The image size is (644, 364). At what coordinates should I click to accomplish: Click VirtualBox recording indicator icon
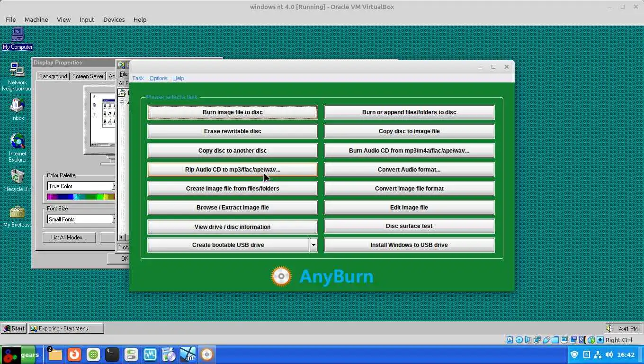click(x=573, y=340)
